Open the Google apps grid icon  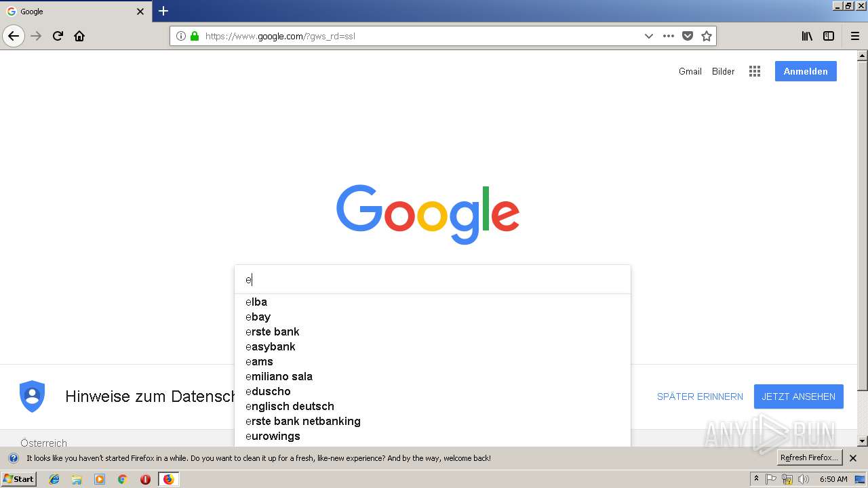coord(755,71)
